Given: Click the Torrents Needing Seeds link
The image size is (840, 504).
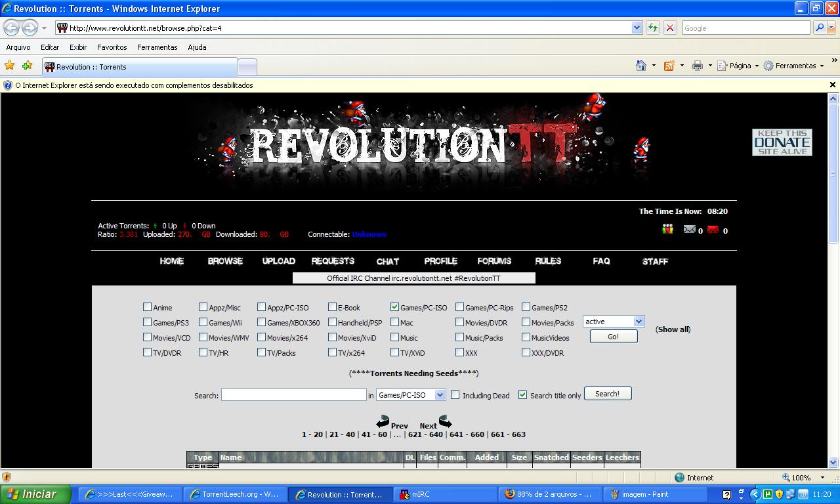Looking at the screenshot, I should click(x=413, y=373).
